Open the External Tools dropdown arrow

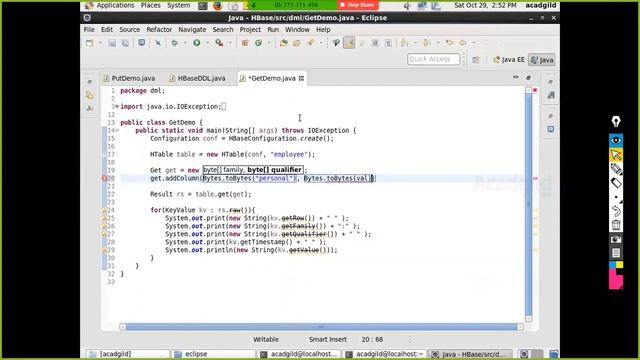(x=230, y=43)
